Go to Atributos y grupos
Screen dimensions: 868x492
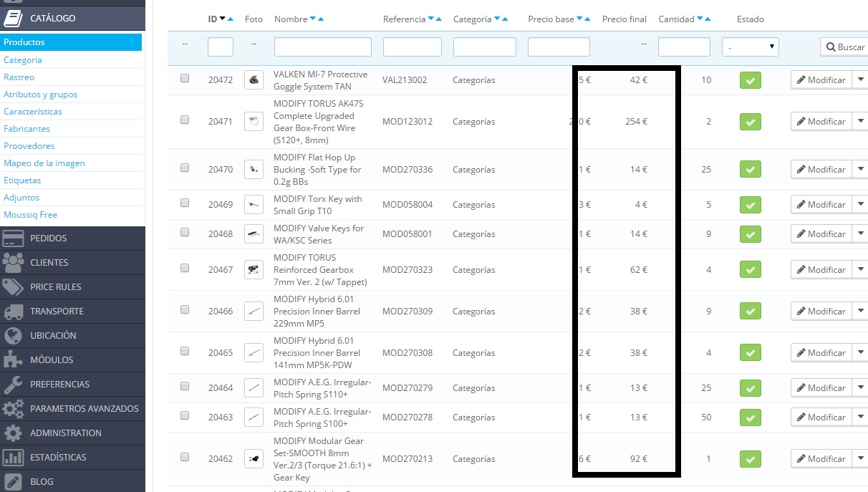pyautogui.click(x=41, y=95)
